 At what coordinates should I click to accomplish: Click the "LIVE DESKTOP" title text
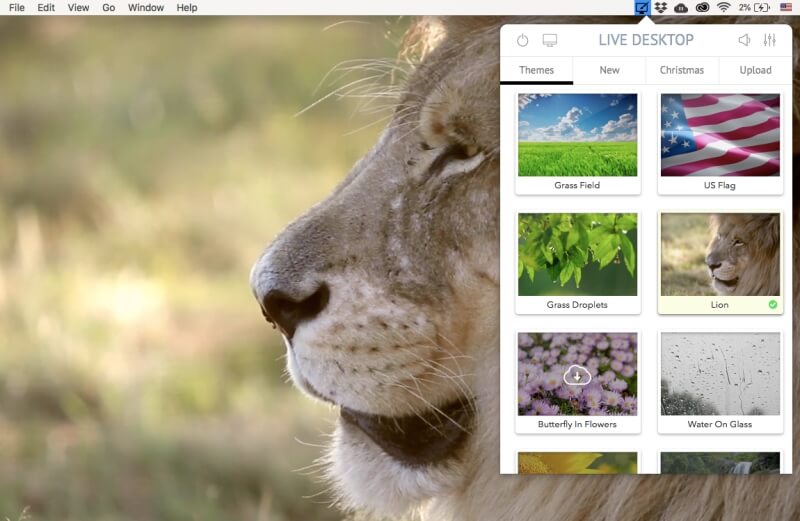(x=646, y=40)
